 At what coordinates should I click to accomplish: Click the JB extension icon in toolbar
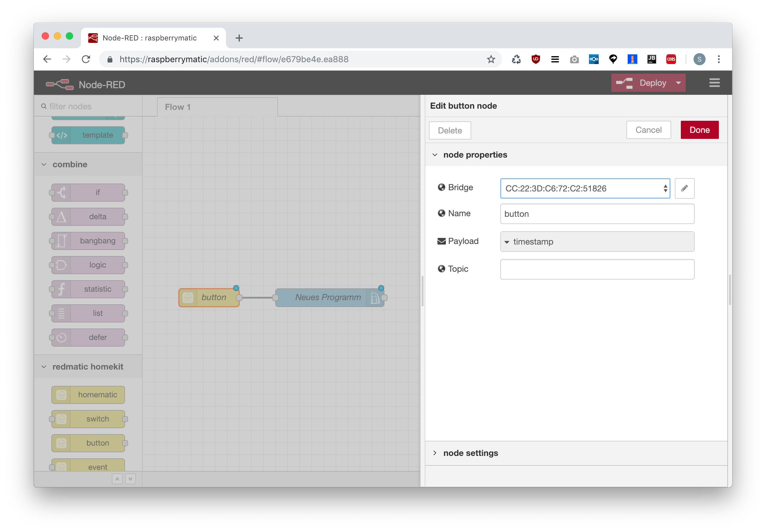[x=651, y=59]
